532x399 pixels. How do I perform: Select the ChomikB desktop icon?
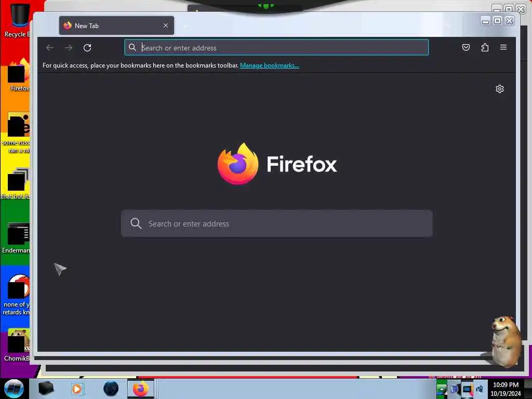pyautogui.click(x=18, y=345)
